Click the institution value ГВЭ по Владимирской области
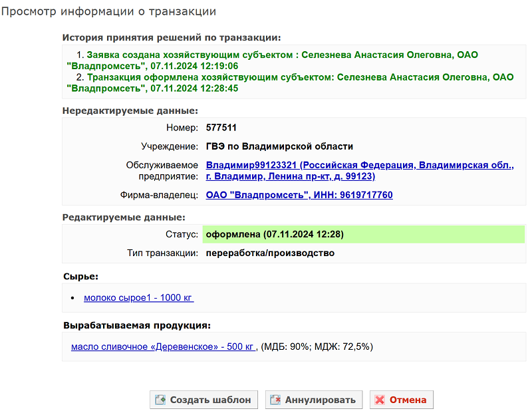Viewport: 532px width, 415px height. (x=279, y=146)
